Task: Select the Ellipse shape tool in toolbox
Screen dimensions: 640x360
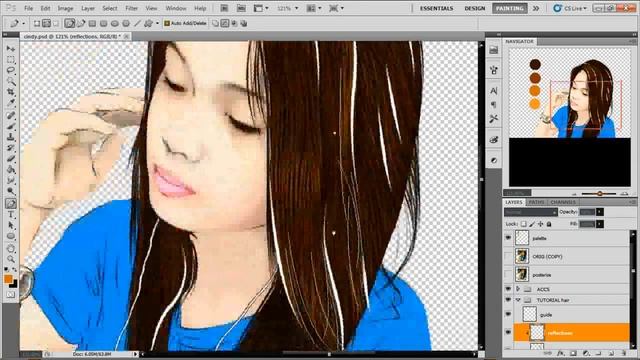Action: [x=11, y=236]
